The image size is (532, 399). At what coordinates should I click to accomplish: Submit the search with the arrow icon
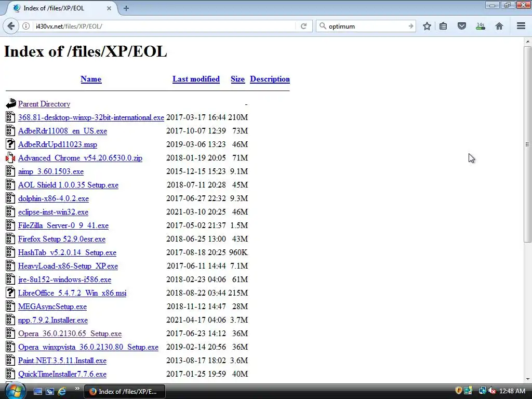click(x=411, y=26)
